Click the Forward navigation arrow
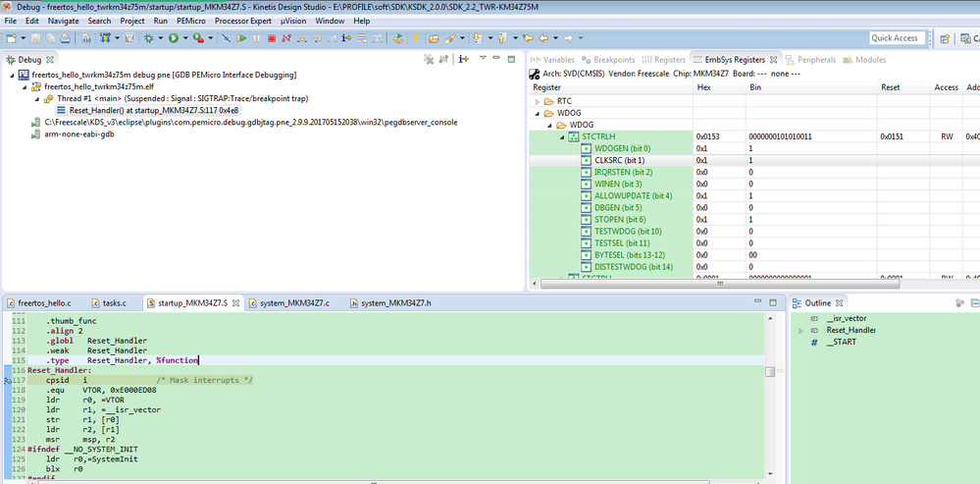The height and width of the screenshot is (484, 980). tap(568, 38)
